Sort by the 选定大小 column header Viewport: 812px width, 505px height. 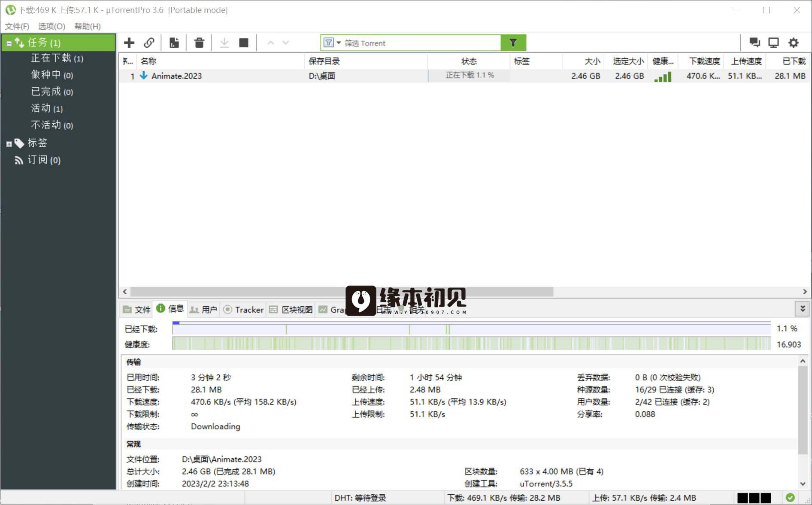click(x=626, y=61)
